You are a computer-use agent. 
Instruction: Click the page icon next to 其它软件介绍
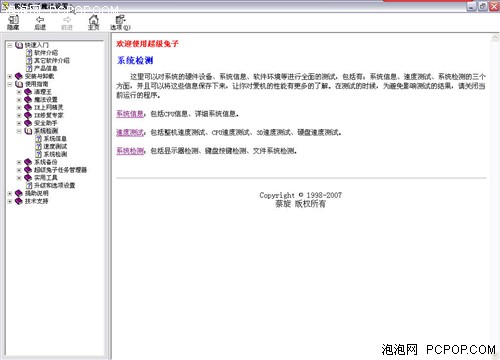coord(29,60)
